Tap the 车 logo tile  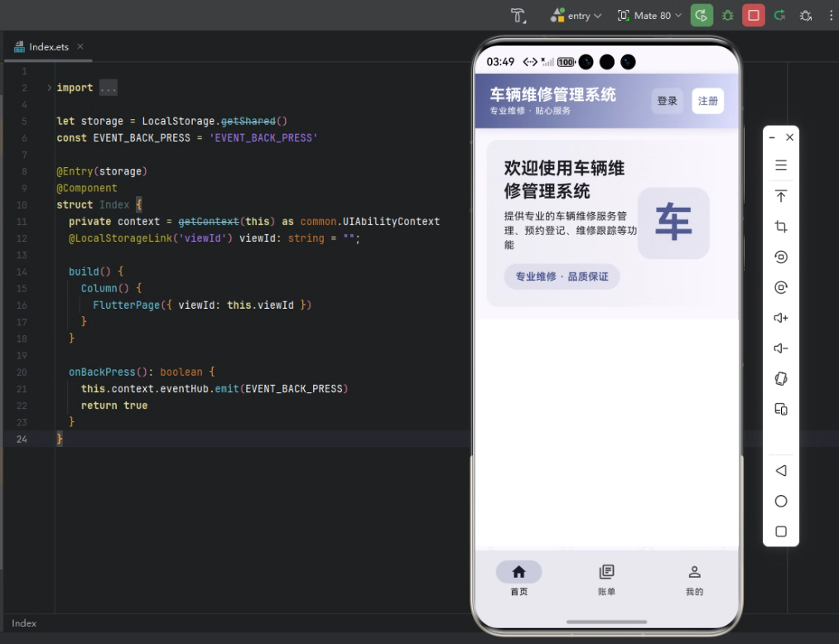click(x=673, y=223)
